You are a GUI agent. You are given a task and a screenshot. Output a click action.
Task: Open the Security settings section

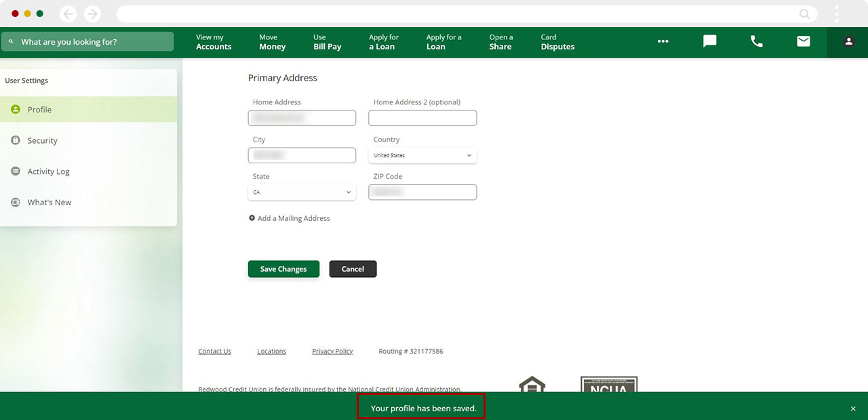point(42,141)
